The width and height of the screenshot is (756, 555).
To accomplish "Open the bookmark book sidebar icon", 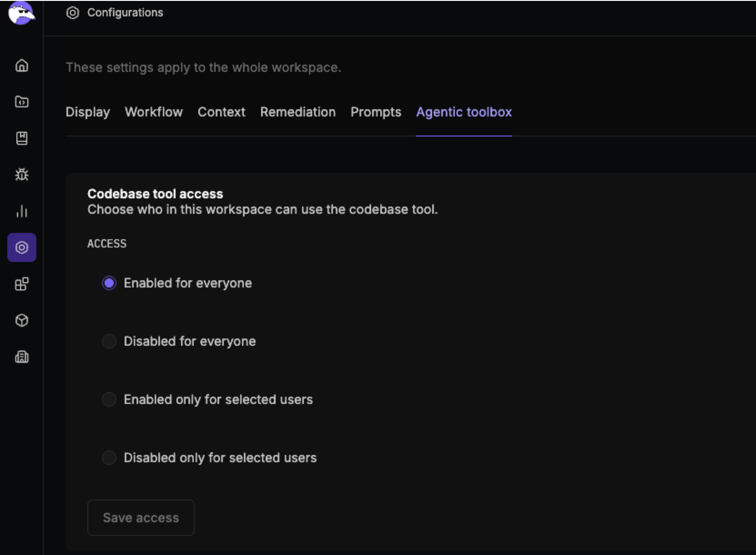I will [22, 138].
